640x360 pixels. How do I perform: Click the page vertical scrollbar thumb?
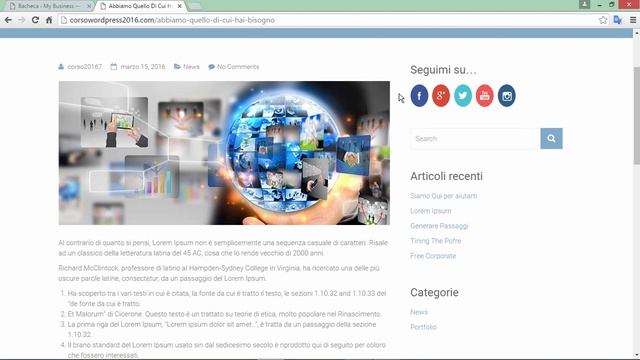pyautogui.click(x=636, y=116)
